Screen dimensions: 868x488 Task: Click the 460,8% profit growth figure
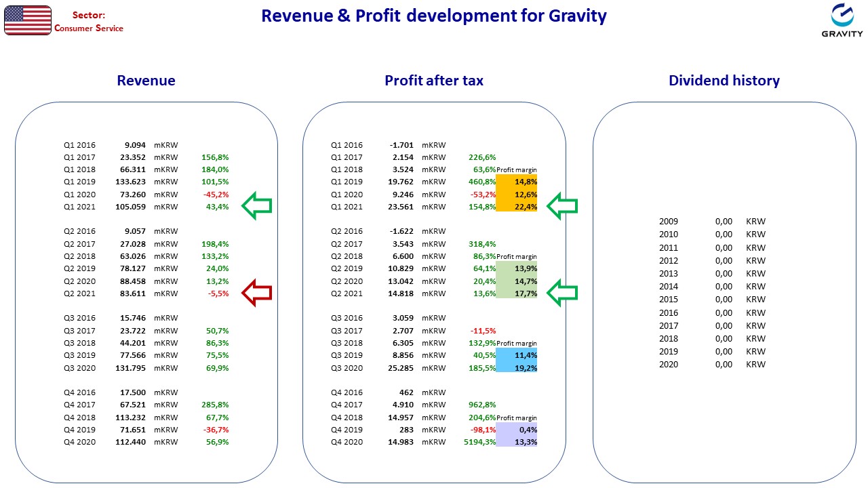483,182
